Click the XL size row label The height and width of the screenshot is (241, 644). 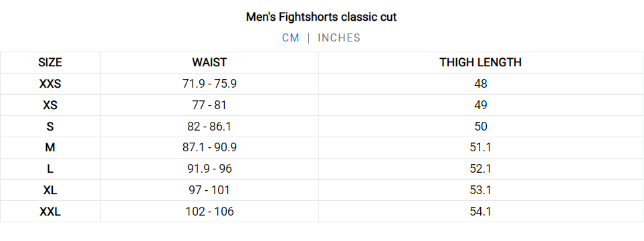click(x=50, y=190)
